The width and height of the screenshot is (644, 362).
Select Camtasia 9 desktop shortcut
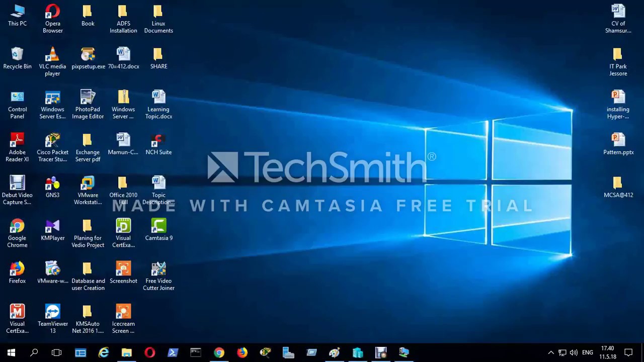tap(158, 230)
